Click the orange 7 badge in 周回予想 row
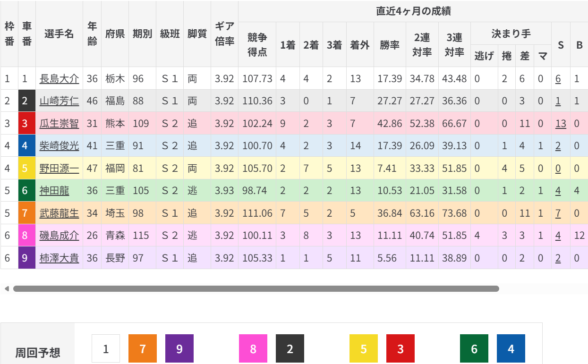The height and width of the screenshot is (364, 588). click(x=143, y=348)
